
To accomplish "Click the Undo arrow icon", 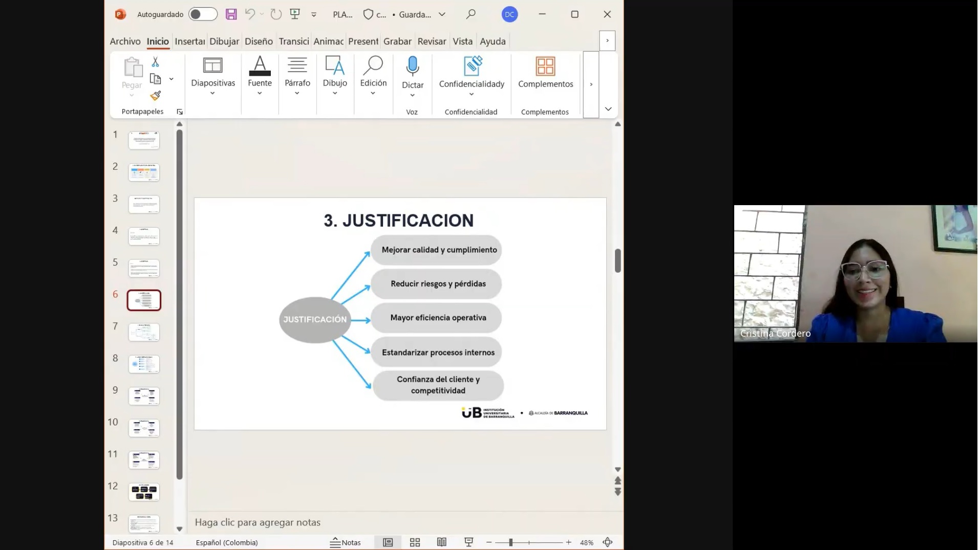I will click(249, 14).
